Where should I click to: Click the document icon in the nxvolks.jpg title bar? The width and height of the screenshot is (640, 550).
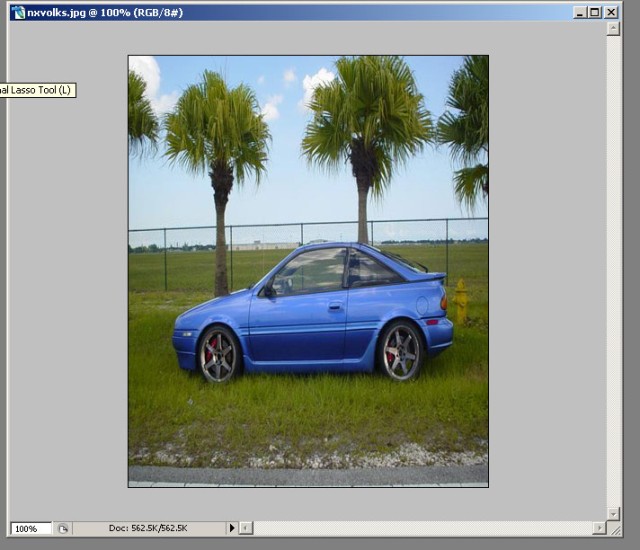(18, 12)
